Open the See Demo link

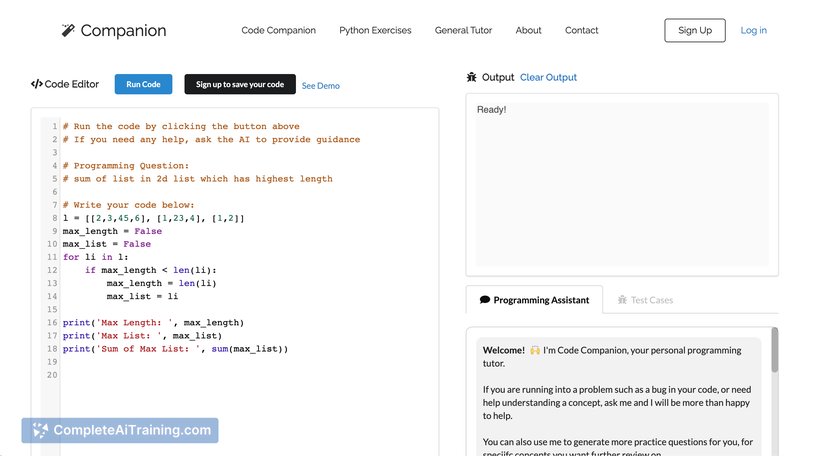coord(321,86)
